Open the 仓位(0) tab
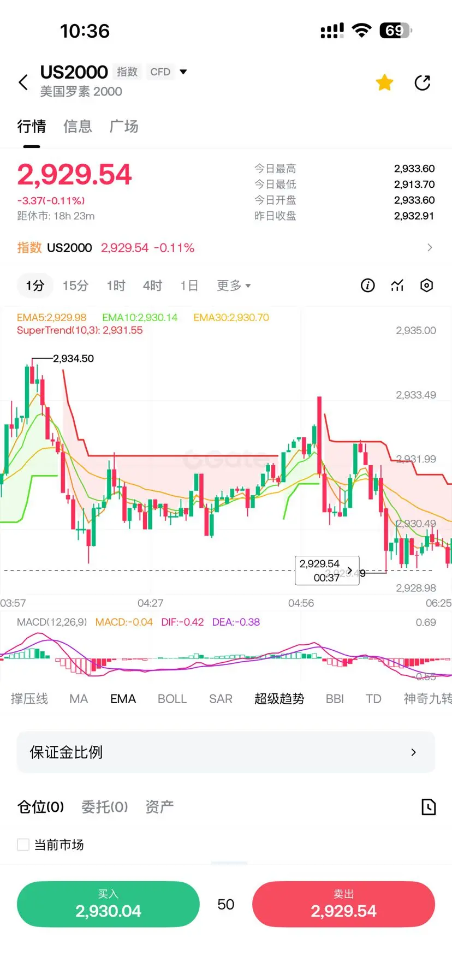 41,807
